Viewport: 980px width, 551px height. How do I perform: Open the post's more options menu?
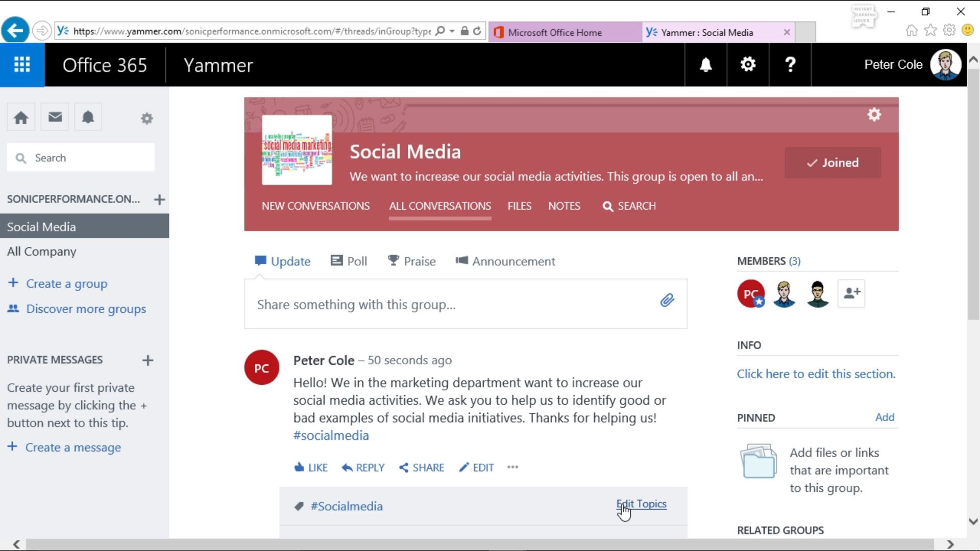pos(512,467)
